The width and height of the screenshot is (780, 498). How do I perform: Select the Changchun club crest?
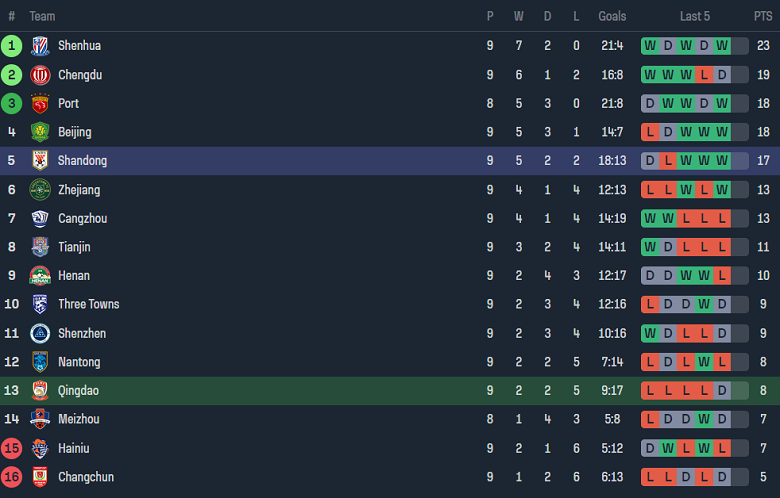point(40,478)
